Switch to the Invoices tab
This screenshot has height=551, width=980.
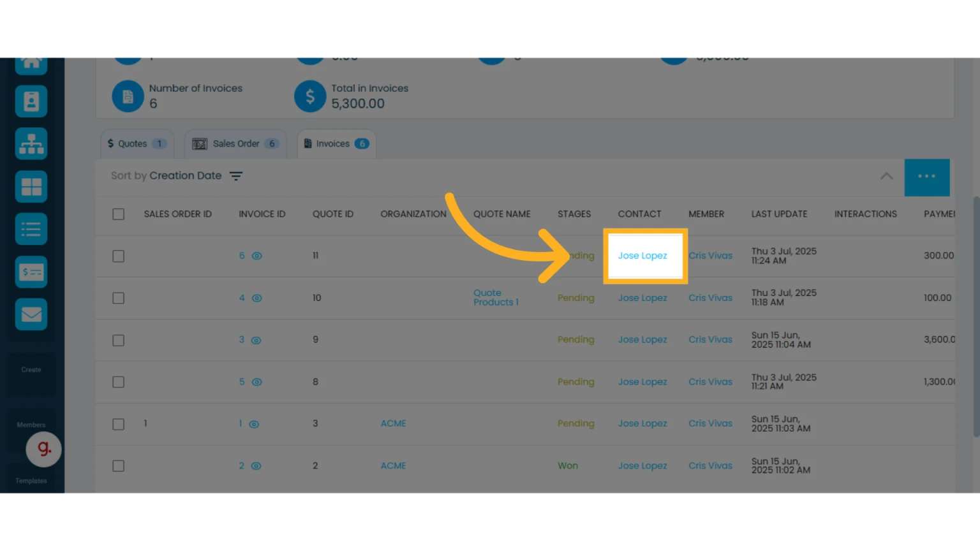337,143
